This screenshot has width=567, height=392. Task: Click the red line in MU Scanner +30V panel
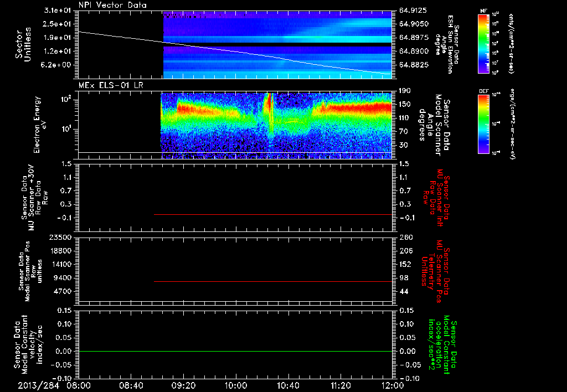(x=273, y=214)
